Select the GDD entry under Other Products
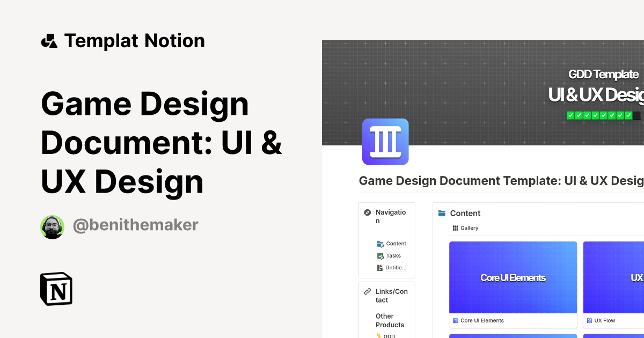644x338 pixels. point(389,335)
